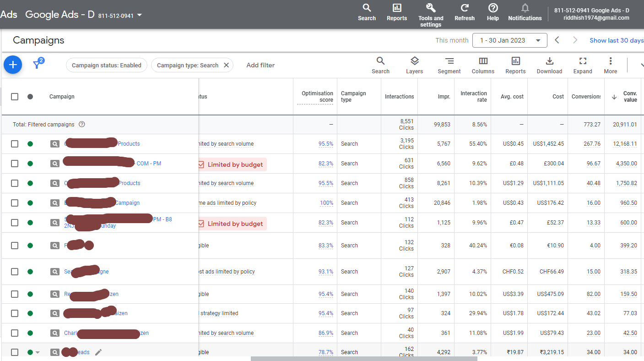
Task: Open the date range dropdown 1 - 30 Jan 2023
Action: click(509, 40)
